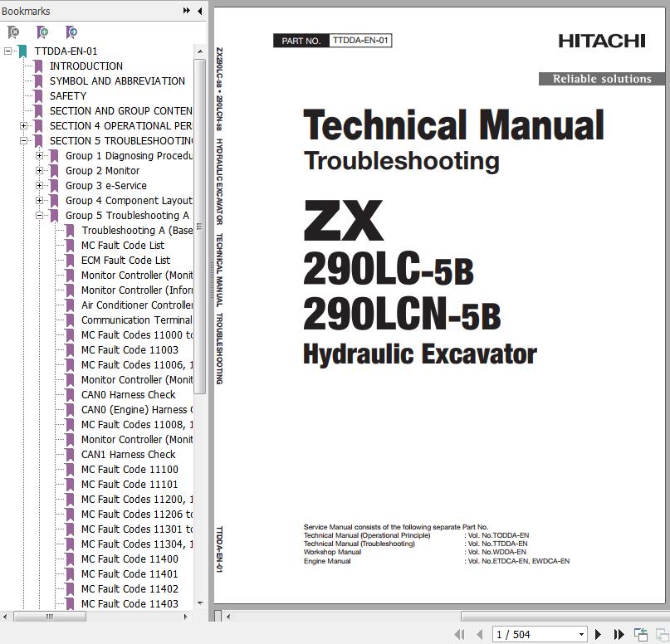Click the add new bookmark icon
Image resolution: width=670 pixels, height=644 pixels.
[42, 32]
